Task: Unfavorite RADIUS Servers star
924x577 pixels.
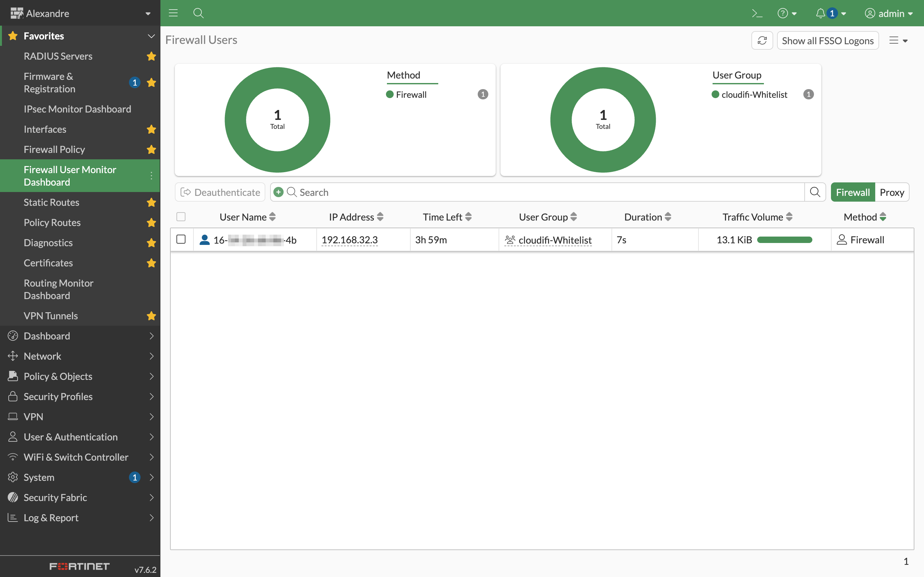Action: (151, 56)
